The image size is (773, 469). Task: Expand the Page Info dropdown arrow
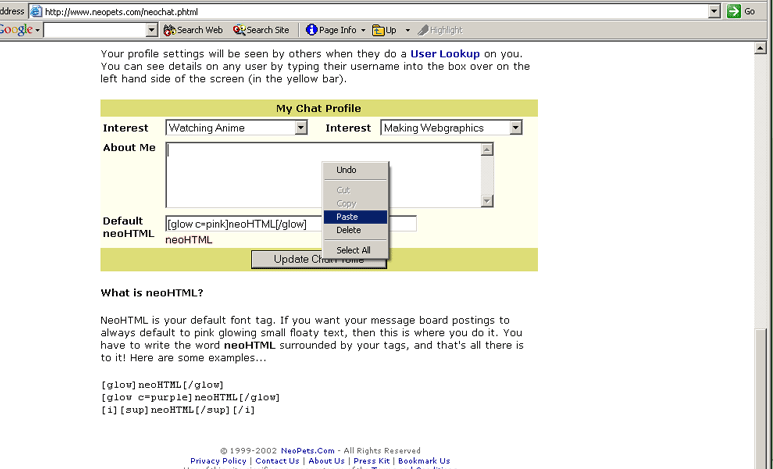point(363,30)
